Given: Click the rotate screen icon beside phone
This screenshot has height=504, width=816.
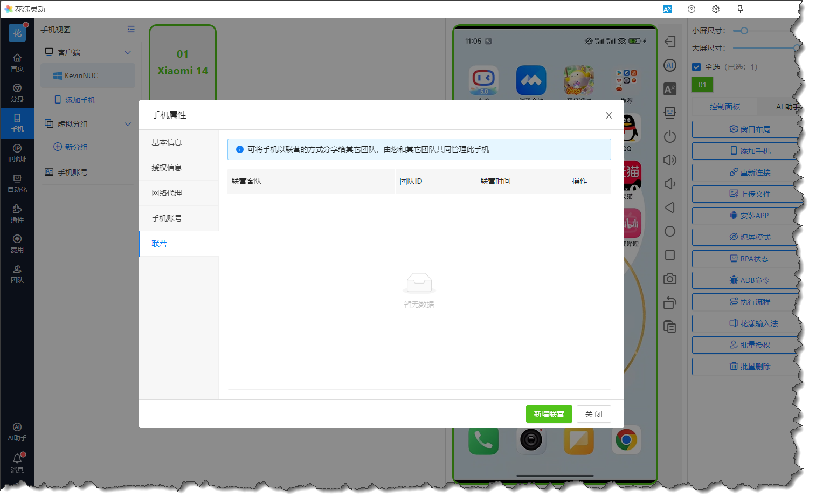Looking at the screenshot, I should point(670,302).
